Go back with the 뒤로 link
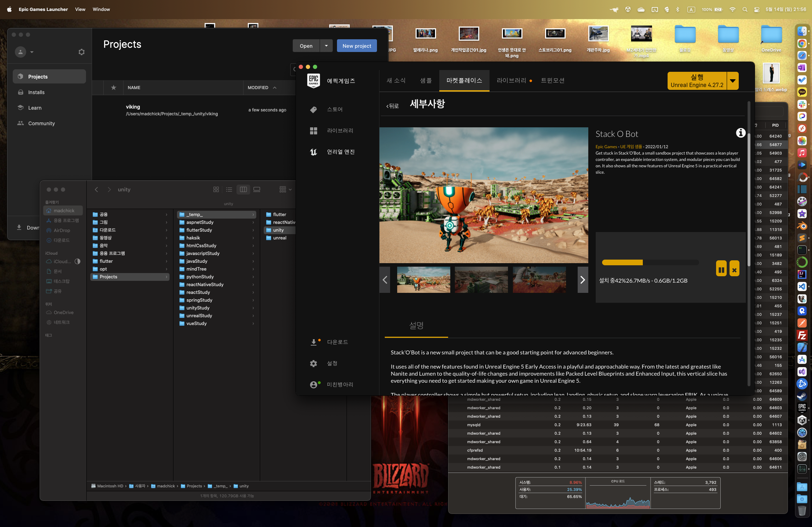The height and width of the screenshot is (527, 812). click(x=393, y=106)
